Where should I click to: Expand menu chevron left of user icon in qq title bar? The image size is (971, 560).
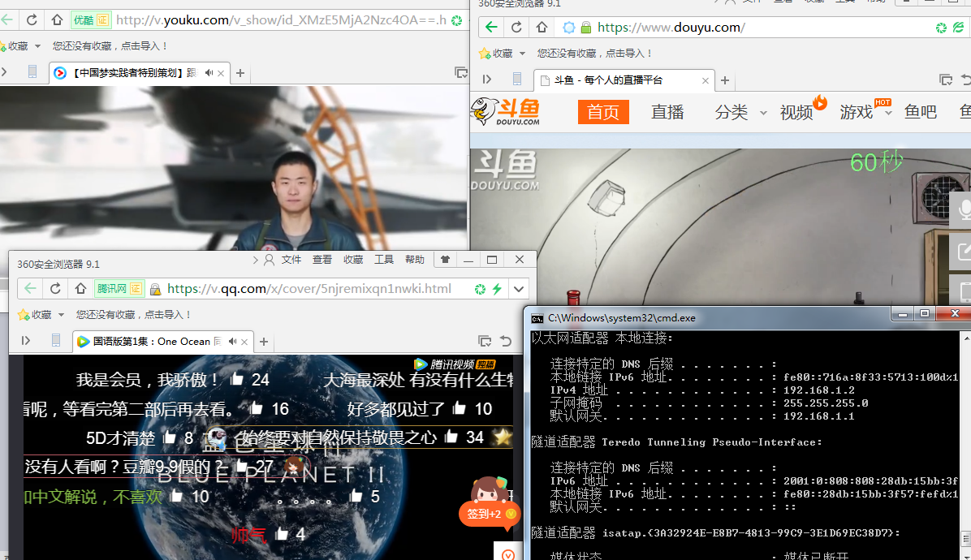pyautogui.click(x=255, y=261)
